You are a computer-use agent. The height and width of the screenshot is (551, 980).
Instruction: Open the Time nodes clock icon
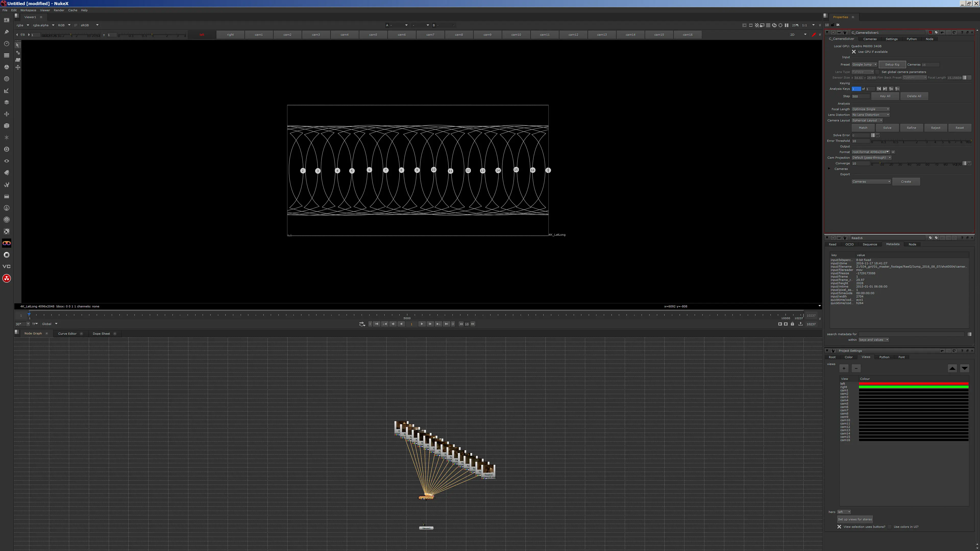(6, 44)
